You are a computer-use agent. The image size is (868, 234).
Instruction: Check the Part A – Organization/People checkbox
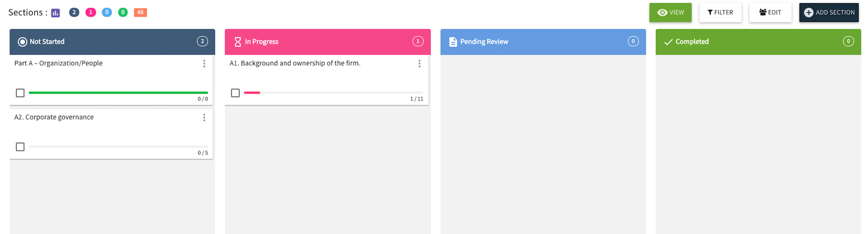pyautogui.click(x=20, y=93)
